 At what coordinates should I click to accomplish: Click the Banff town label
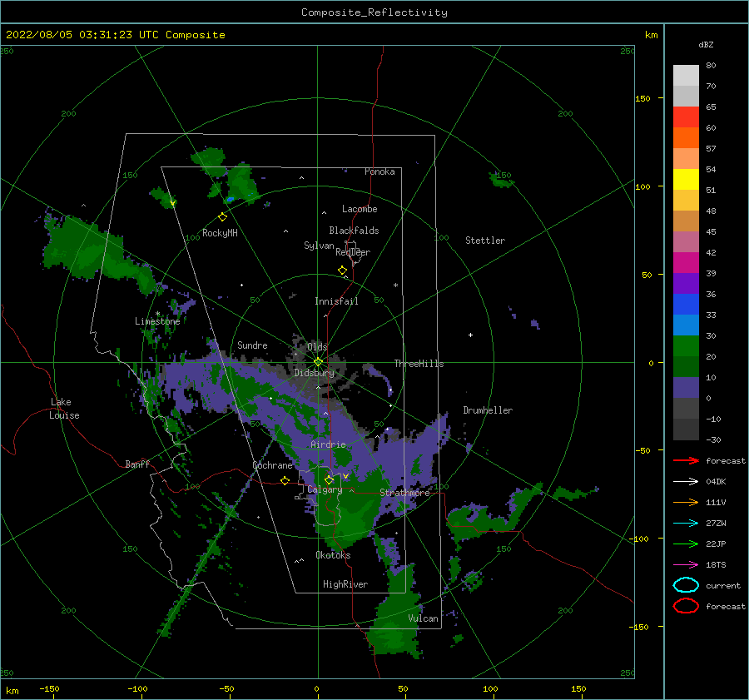point(137,464)
